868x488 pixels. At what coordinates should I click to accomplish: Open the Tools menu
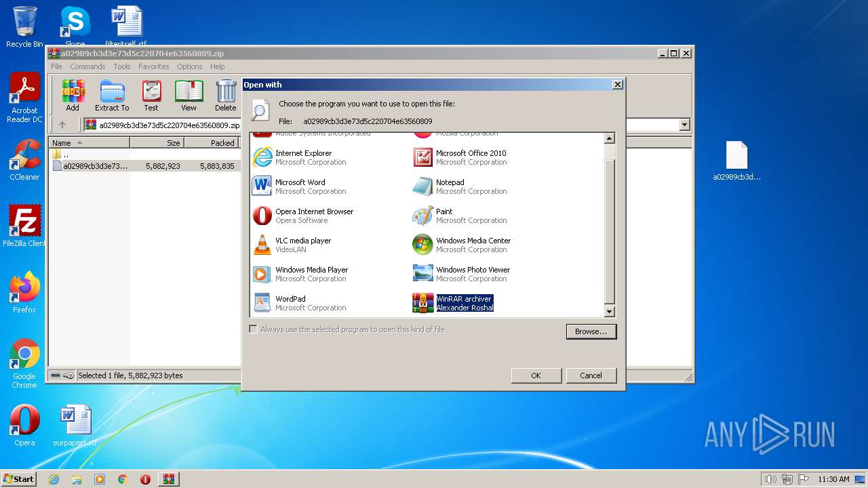tap(122, 66)
